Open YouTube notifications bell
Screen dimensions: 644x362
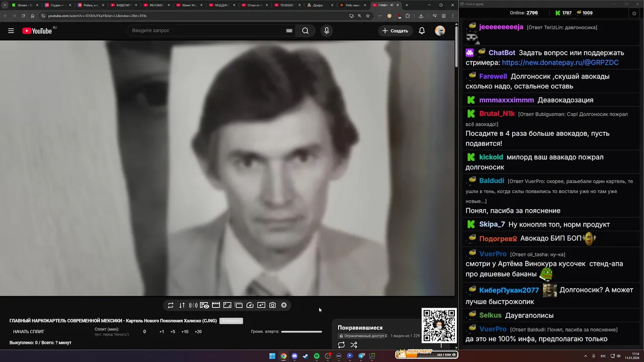pos(422,31)
